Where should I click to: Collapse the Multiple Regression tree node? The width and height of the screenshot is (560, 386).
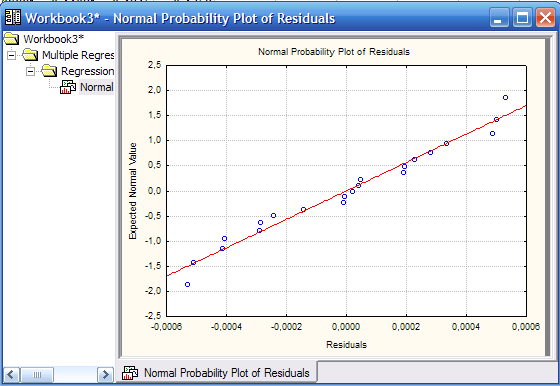click(x=12, y=55)
